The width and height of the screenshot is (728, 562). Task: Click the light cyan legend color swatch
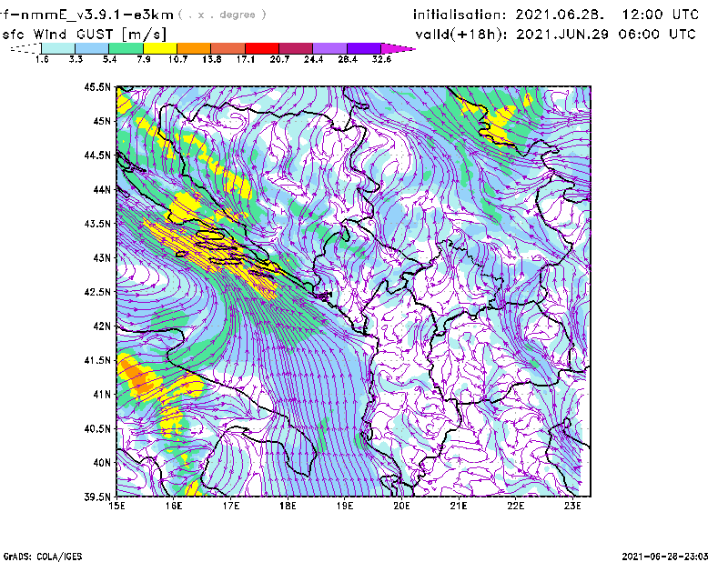[x=58, y=48]
